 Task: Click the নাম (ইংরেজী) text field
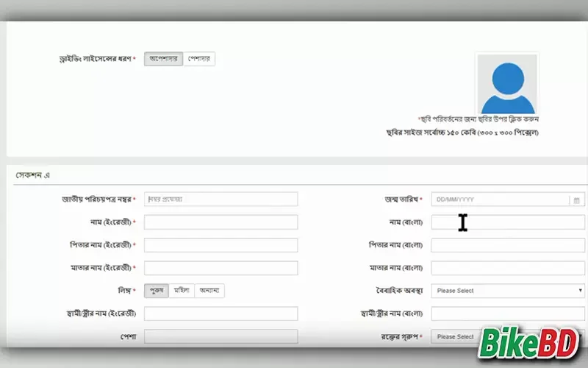(220, 222)
